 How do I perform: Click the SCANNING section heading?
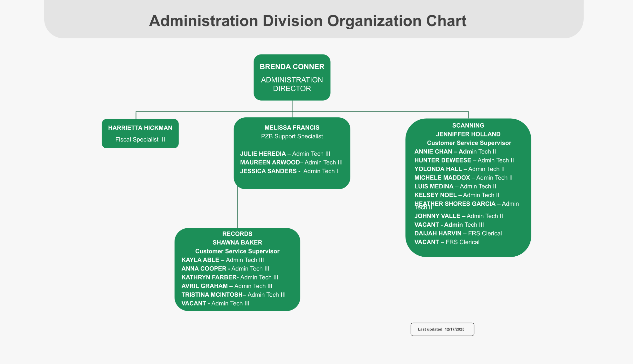pos(468,125)
